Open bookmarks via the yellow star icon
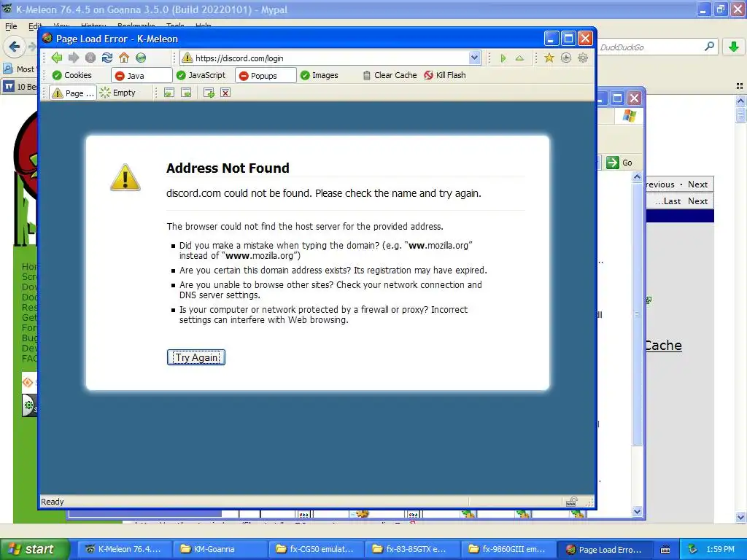The height and width of the screenshot is (560, 747). click(x=549, y=58)
